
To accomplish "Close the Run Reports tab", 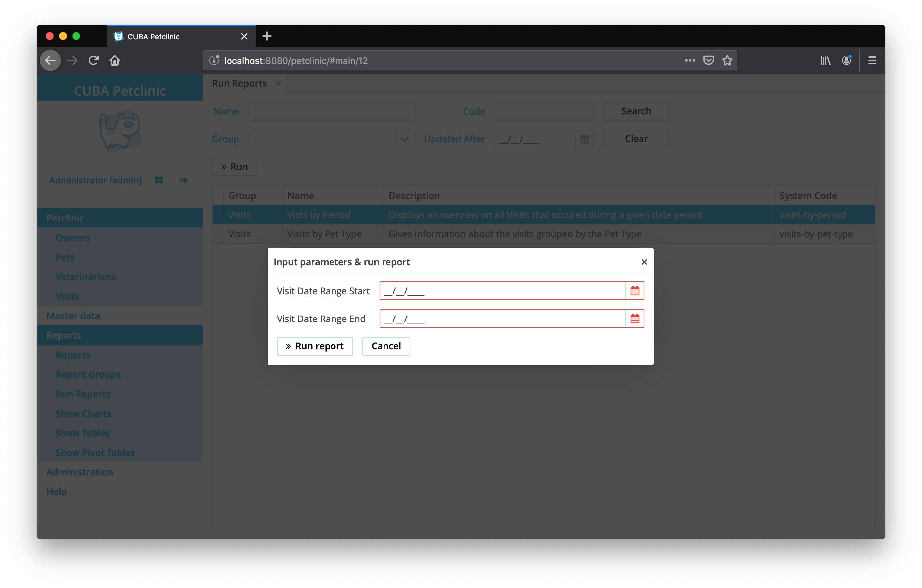I will pos(279,84).
